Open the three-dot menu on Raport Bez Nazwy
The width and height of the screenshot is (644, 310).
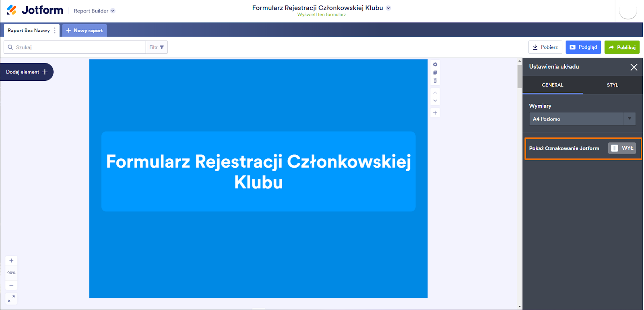pyautogui.click(x=55, y=30)
